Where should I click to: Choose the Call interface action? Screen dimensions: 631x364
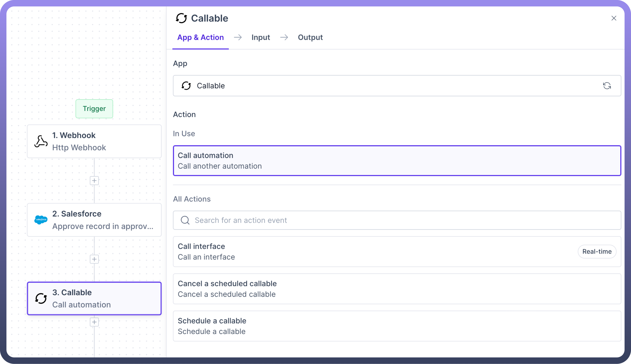tap(375, 252)
